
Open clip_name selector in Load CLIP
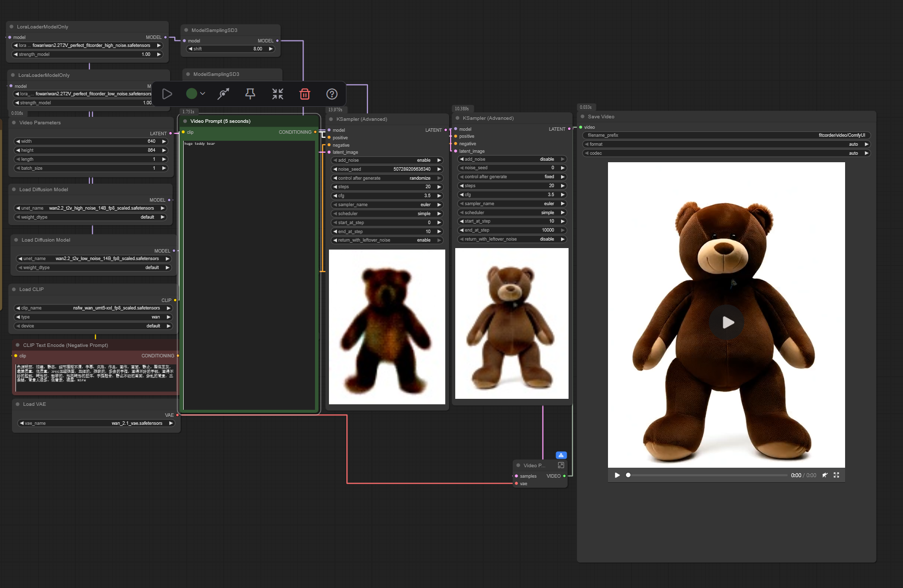pos(93,308)
